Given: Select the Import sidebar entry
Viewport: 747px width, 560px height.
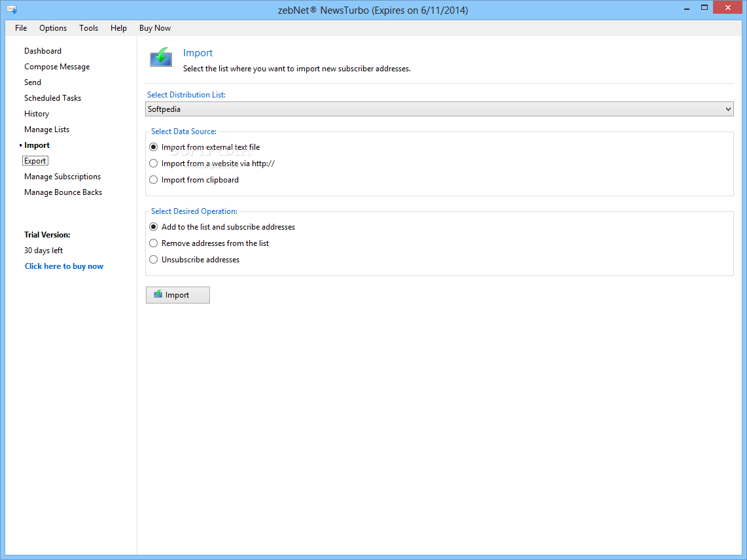Looking at the screenshot, I should pyautogui.click(x=37, y=145).
